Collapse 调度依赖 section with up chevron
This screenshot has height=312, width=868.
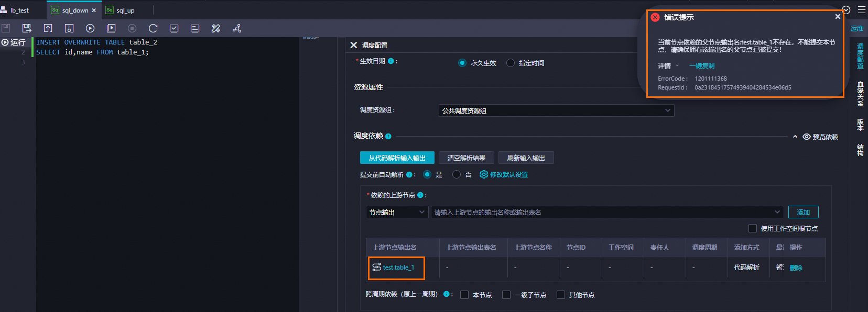[x=795, y=137]
